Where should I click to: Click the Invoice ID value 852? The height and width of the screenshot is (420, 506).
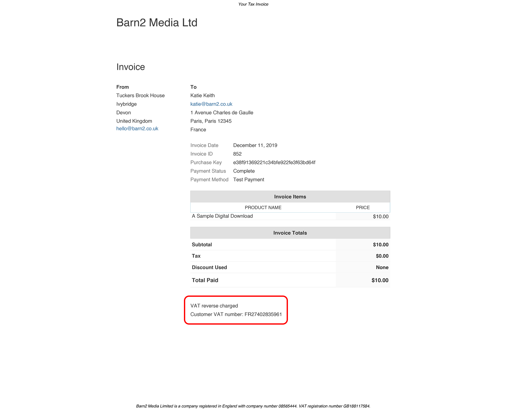coord(237,154)
